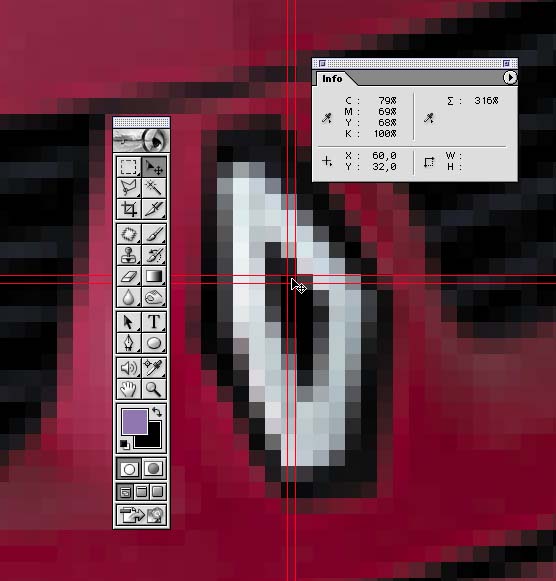Viewport: 556px width, 581px height.
Task: Select the Color Sampler eyedropper tool
Action: click(154, 368)
